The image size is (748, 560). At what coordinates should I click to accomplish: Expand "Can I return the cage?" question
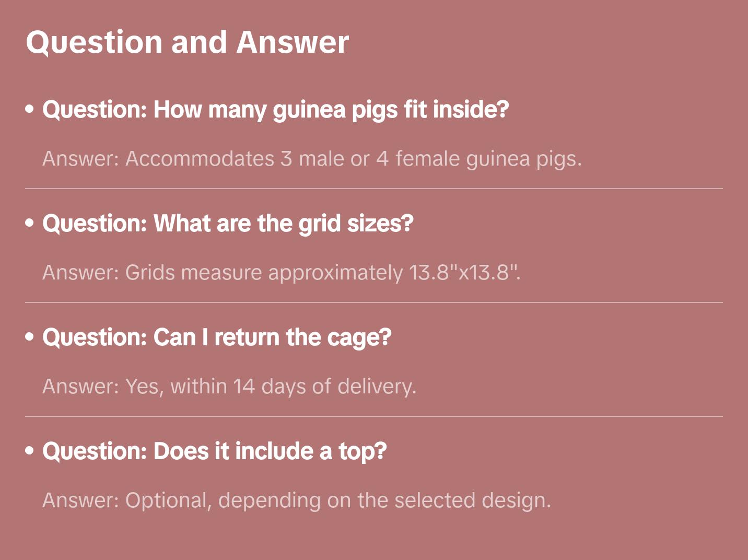217,337
